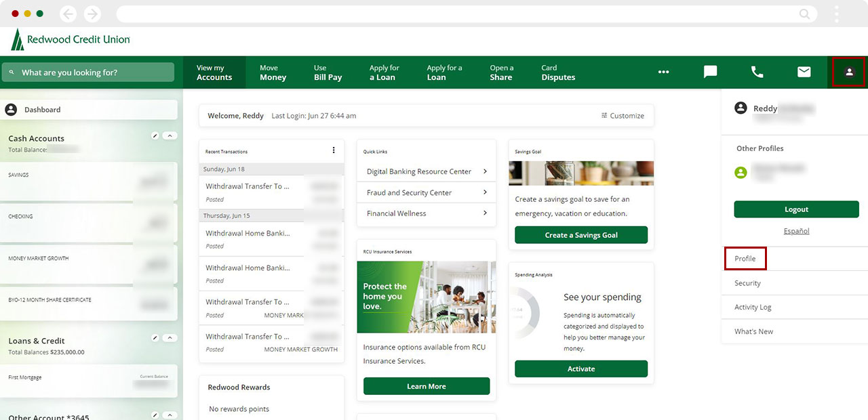Open Financial Wellness quick link
Viewport: 868px width, 420px height.
click(427, 213)
